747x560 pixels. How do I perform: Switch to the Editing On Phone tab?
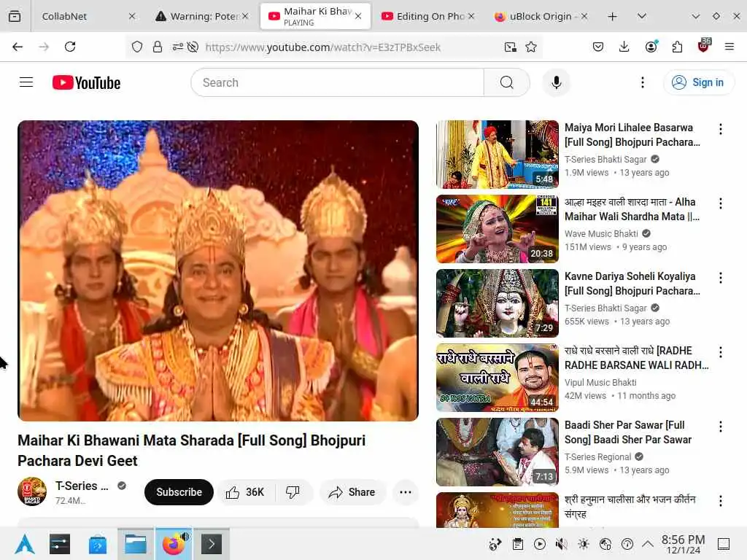click(427, 16)
